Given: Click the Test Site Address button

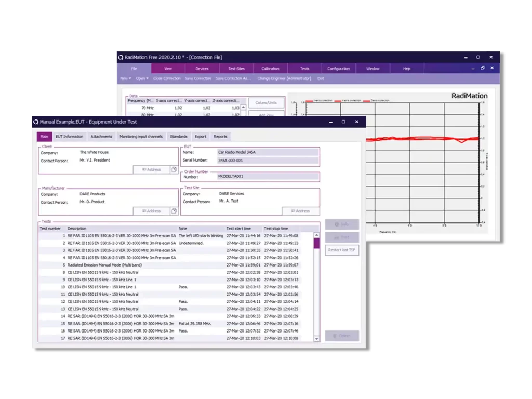Looking at the screenshot, I should (x=301, y=211).
